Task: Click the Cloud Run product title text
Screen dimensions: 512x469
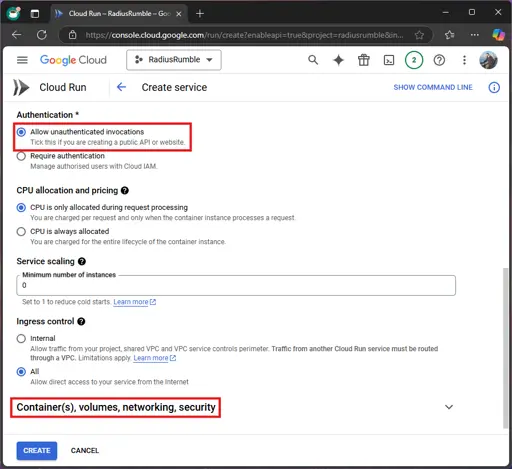Action: coord(63,87)
